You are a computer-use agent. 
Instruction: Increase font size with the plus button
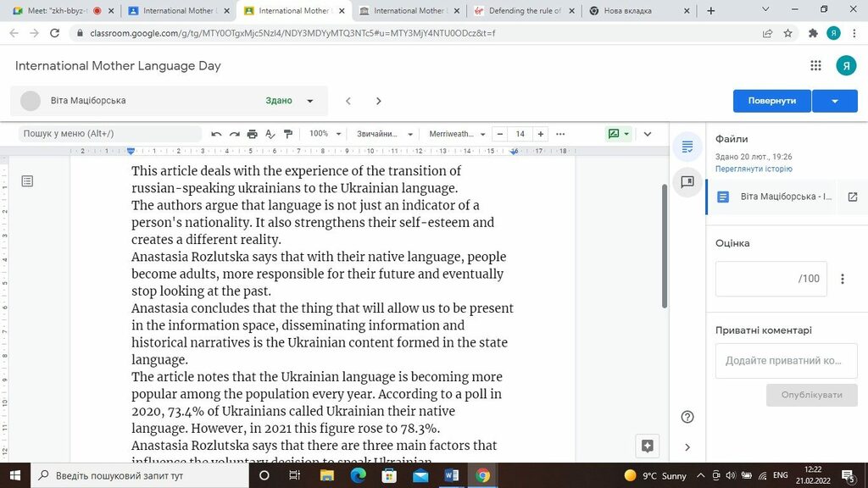pyautogui.click(x=540, y=134)
